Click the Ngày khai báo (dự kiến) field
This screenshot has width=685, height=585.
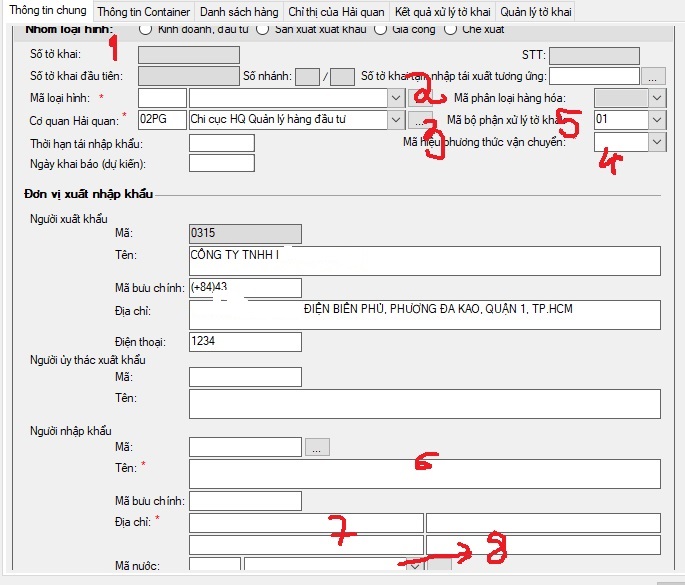tap(221, 163)
